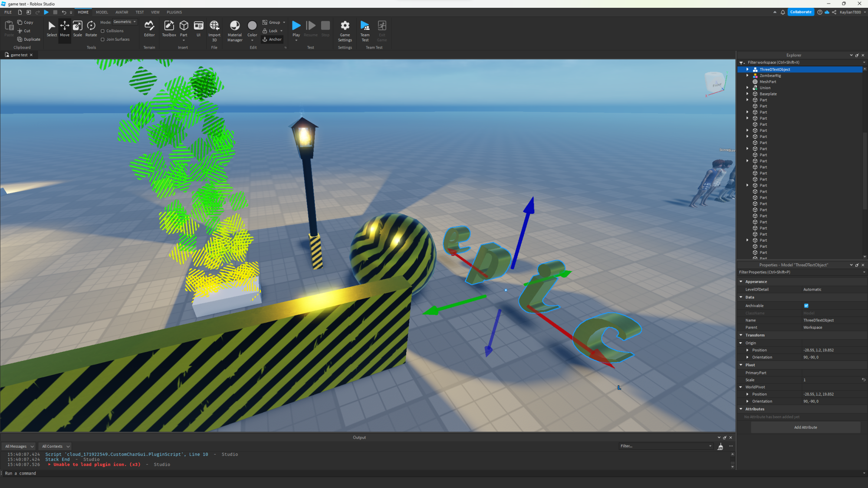Toggle Anchor on the selection
Viewport: 868px width, 488px height.
click(x=272, y=39)
